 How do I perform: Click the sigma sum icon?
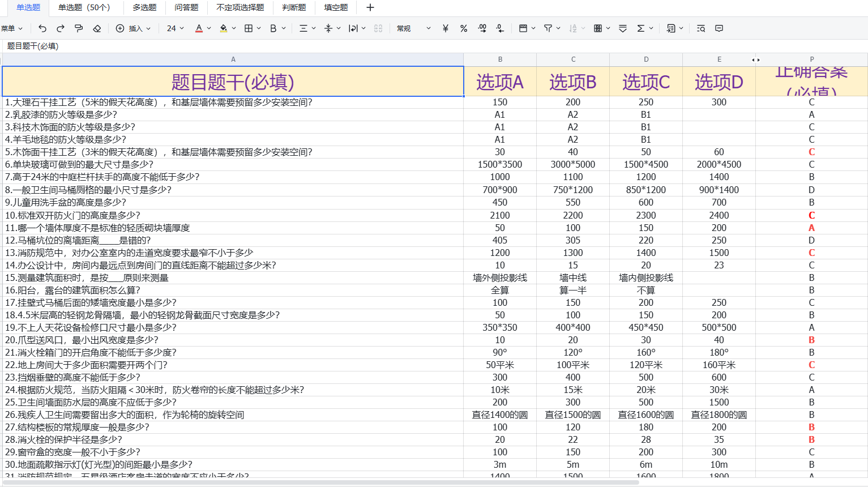[x=641, y=28]
